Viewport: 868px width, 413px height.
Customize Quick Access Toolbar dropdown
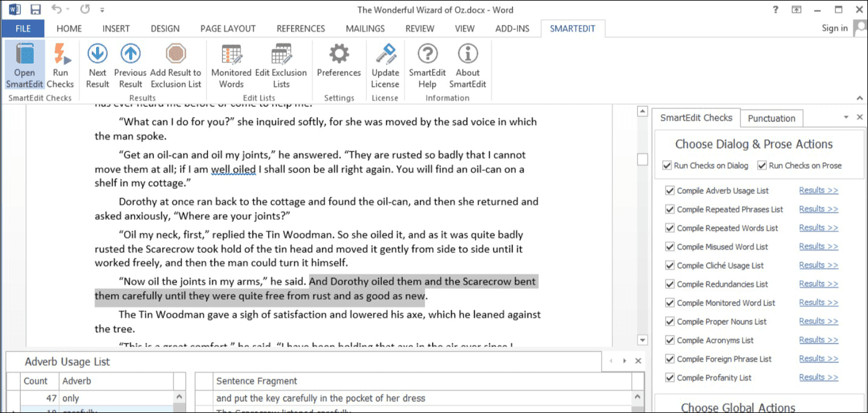pos(102,10)
